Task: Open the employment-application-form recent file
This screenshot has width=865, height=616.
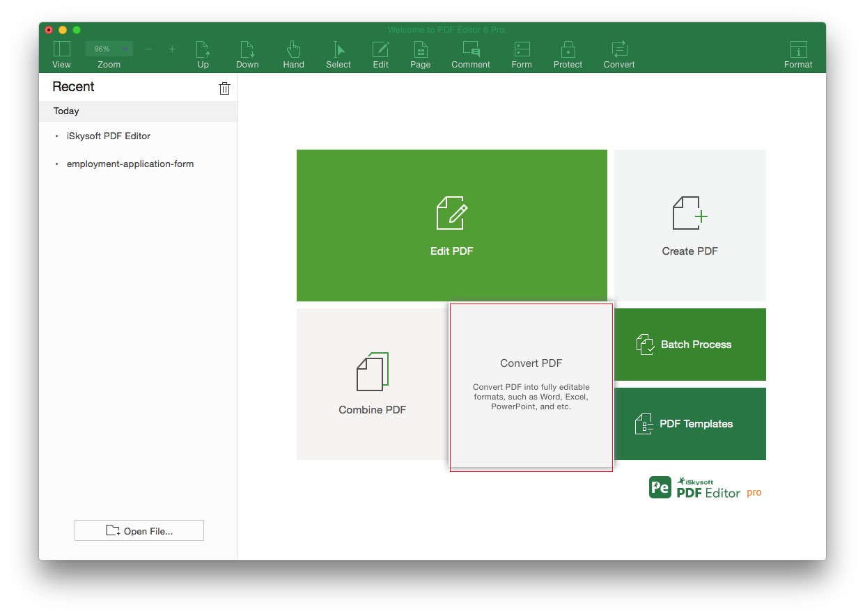Action: tap(130, 164)
